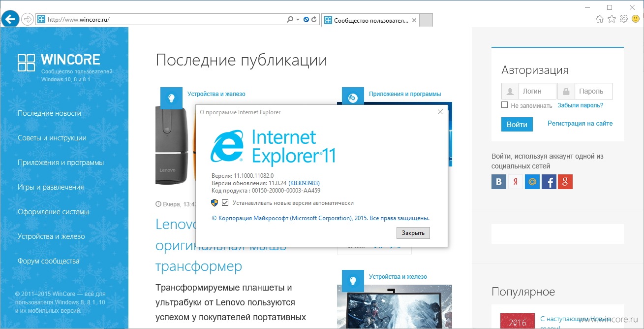Open Favorites star icon
The height and width of the screenshot is (329, 644).
(612, 19)
